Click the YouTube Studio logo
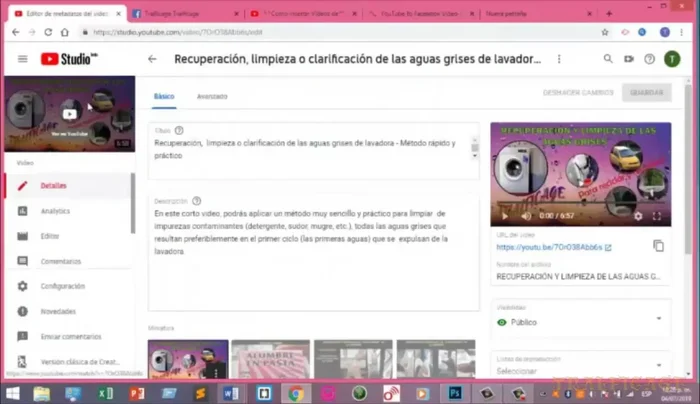This screenshot has height=404, width=700. [x=69, y=59]
